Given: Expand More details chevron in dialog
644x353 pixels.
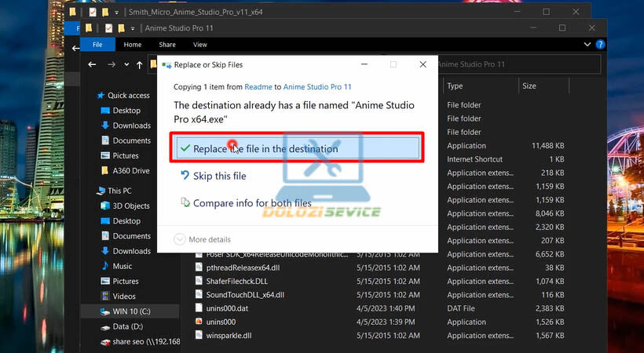Looking at the screenshot, I should 180,239.
